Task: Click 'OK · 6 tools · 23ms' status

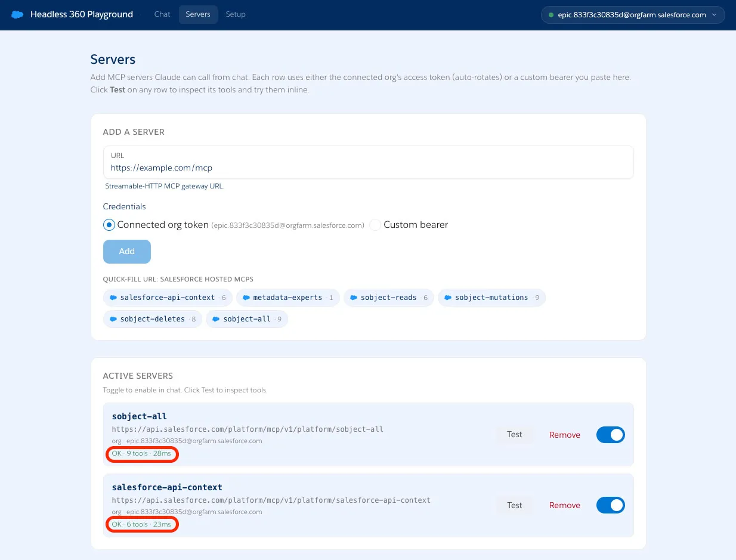Action: pyautogui.click(x=142, y=524)
